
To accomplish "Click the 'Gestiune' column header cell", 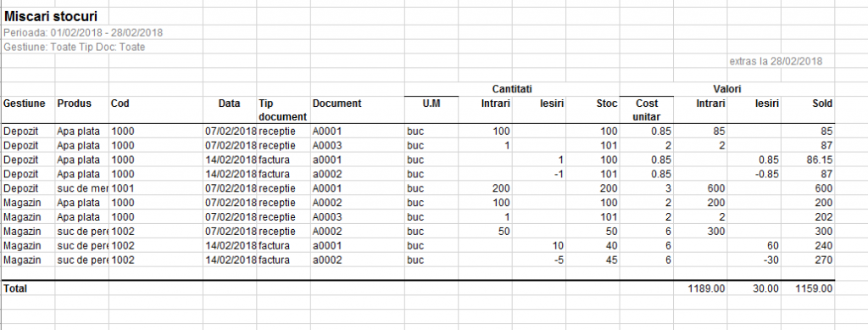I will (25, 103).
